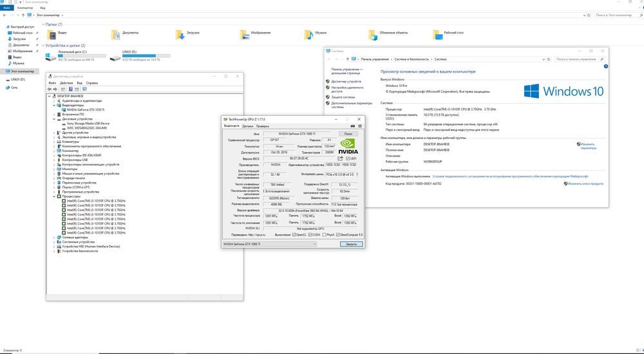Open Вид menu in Device Manager

click(x=80, y=83)
